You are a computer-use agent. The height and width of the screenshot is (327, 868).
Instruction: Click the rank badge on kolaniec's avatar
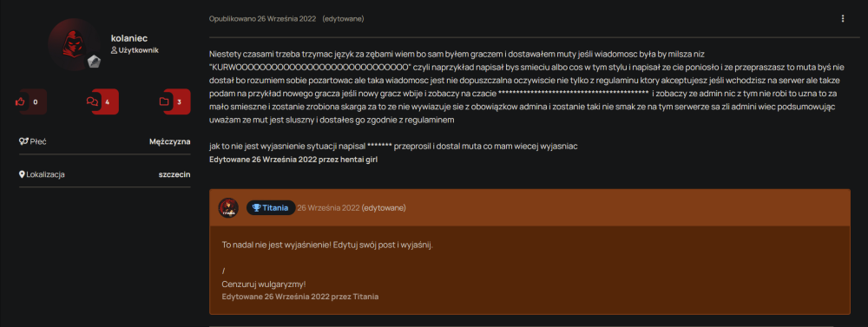[x=93, y=62]
